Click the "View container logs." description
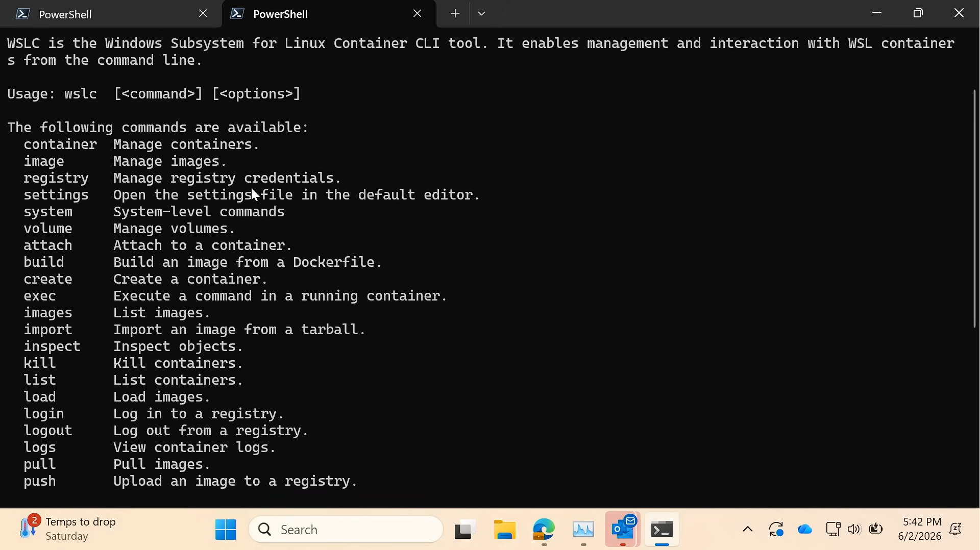Image resolution: width=980 pixels, height=550 pixels. [x=194, y=448]
